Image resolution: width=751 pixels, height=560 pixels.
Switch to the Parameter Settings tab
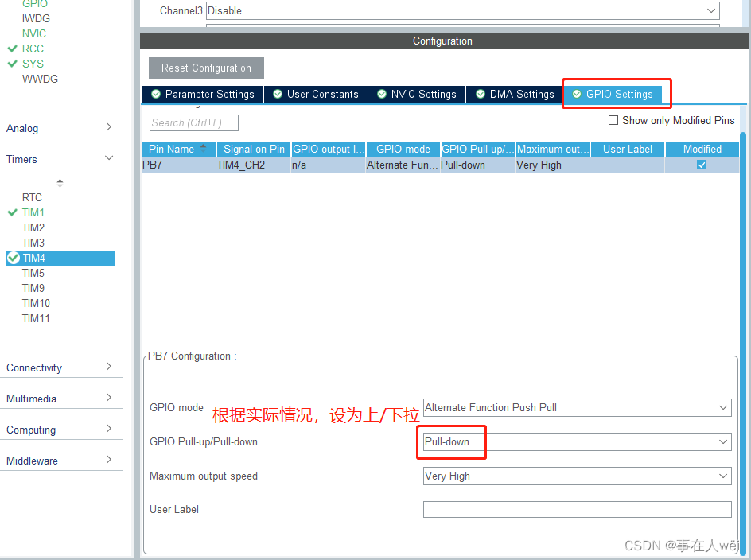point(203,95)
